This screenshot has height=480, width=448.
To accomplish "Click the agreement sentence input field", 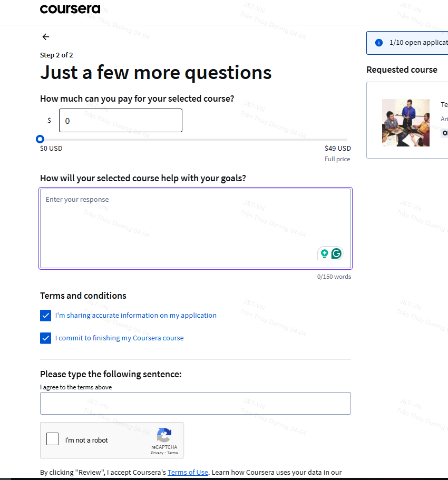I will coord(196,404).
